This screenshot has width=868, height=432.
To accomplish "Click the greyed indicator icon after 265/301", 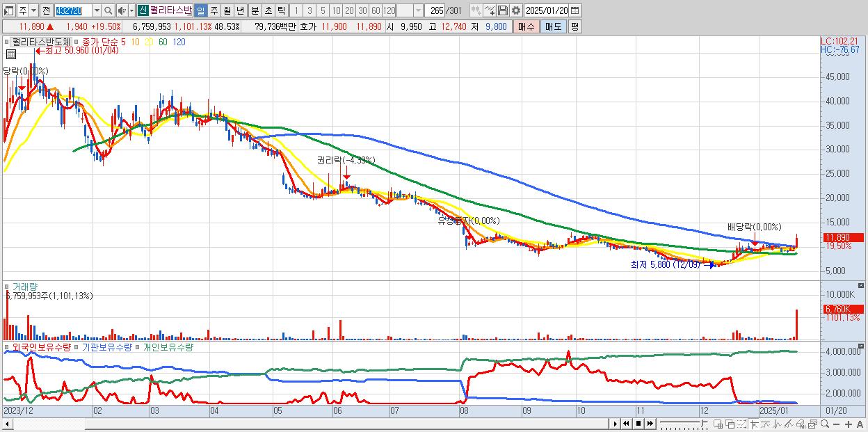I will tap(476, 10).
